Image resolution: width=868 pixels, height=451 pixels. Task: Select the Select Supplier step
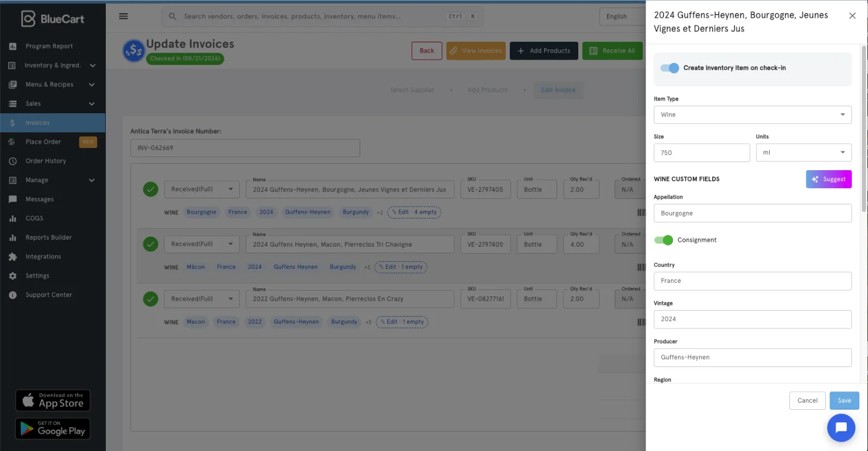412,90
